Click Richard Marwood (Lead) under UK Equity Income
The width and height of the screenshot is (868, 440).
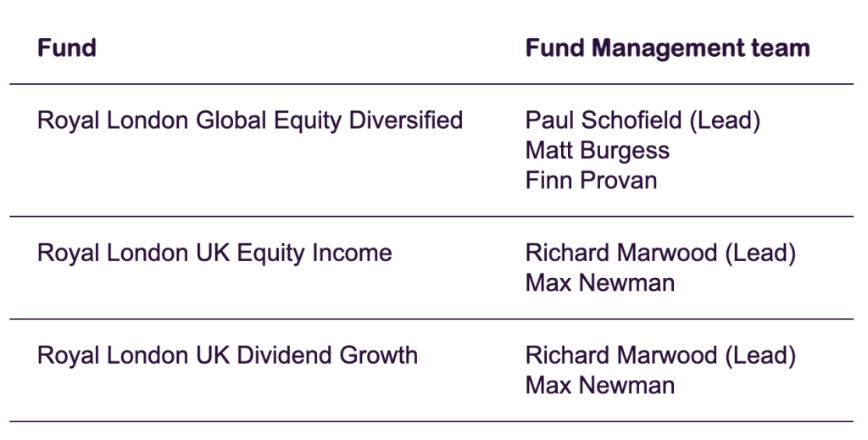[x=660, y=253]
